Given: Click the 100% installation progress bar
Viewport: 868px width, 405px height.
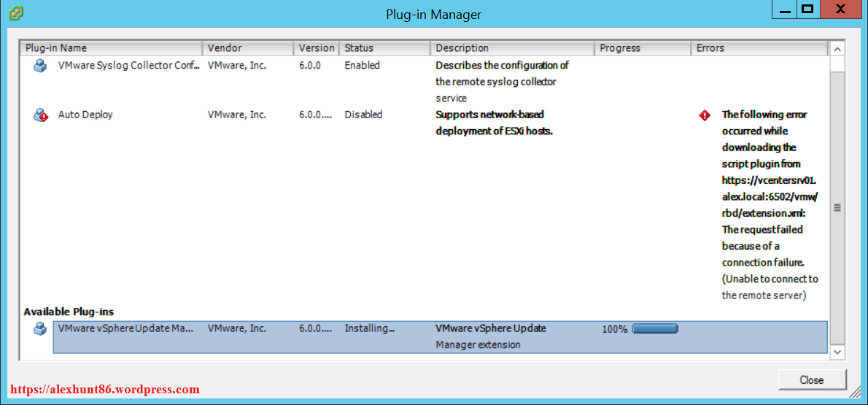Looking at the screenshot, I should click(655, 329).
